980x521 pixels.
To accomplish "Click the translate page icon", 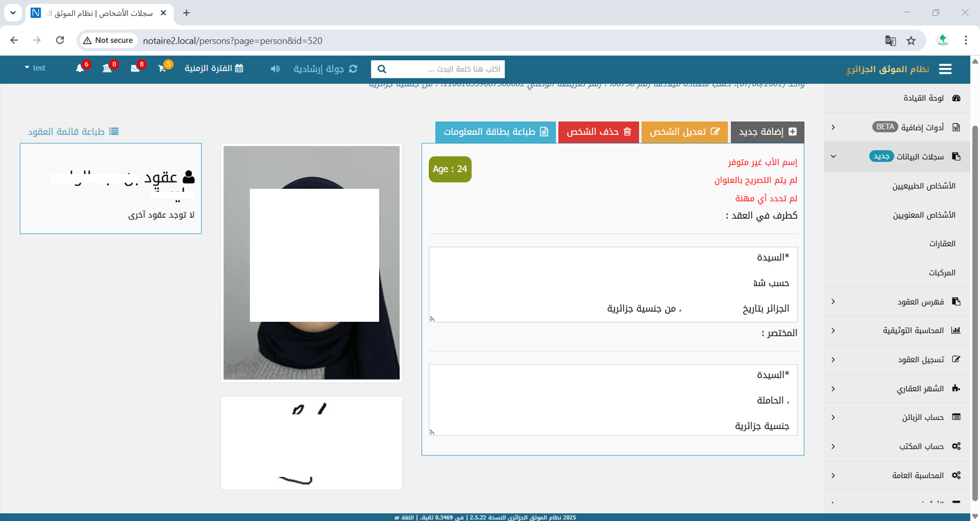I will [x=890, y=40].
